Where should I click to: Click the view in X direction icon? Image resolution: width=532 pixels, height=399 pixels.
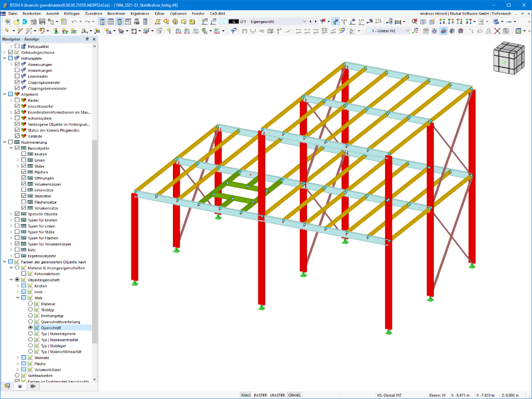[x=442, y=21]
